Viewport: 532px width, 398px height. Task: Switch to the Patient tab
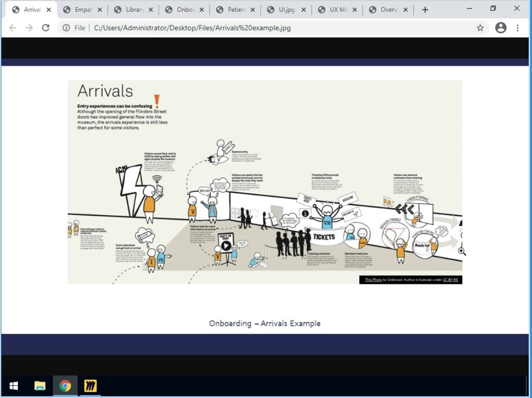(236, 9)
